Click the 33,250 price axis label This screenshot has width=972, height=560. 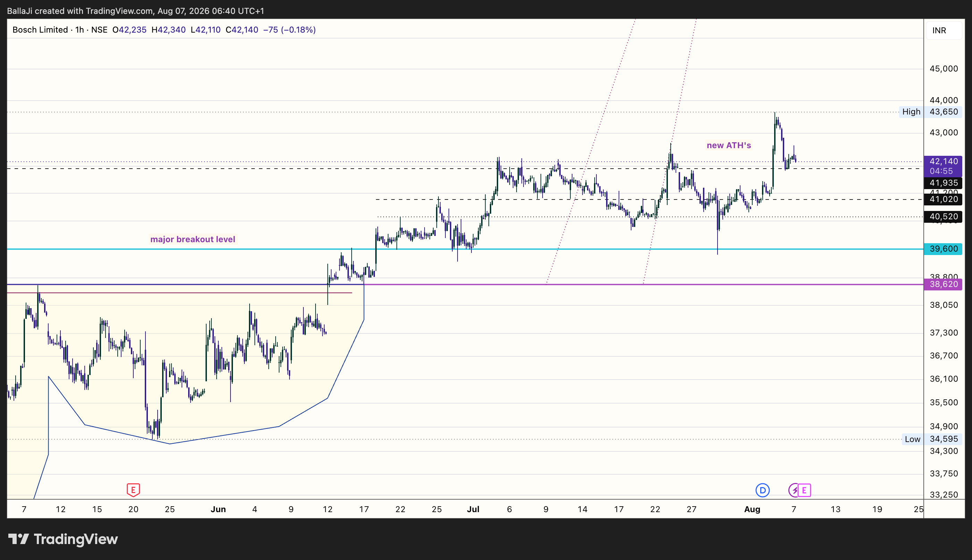(x=944, y=495)
